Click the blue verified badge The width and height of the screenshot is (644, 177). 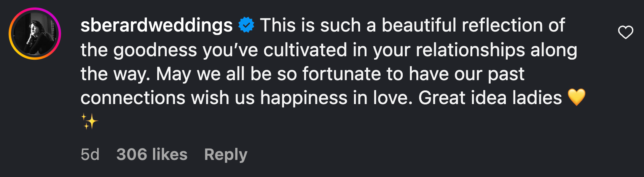tap(246, 25)
